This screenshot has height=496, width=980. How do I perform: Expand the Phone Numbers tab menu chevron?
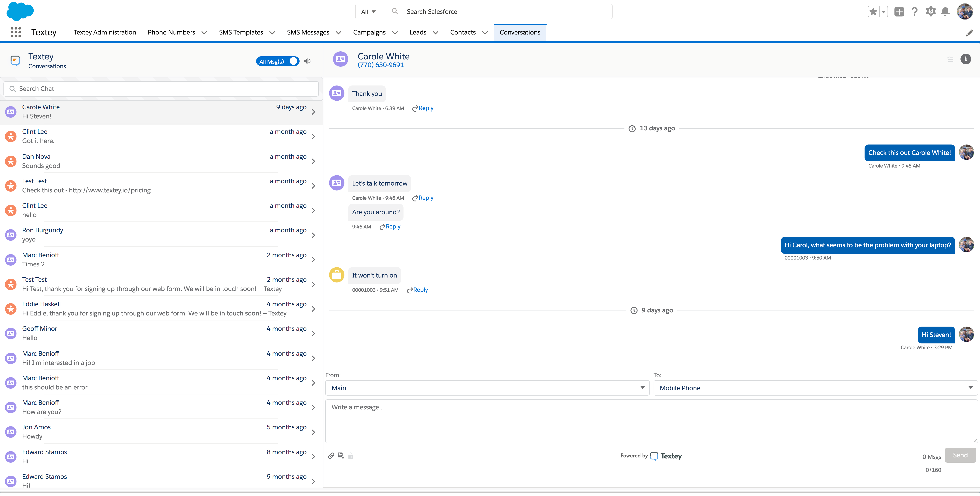click(204, 33)
